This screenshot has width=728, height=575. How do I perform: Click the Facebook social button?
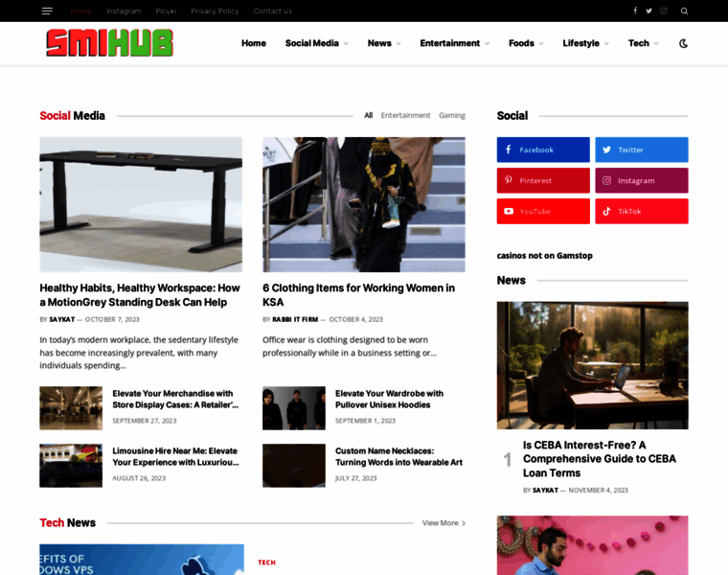tap(543, 149)
